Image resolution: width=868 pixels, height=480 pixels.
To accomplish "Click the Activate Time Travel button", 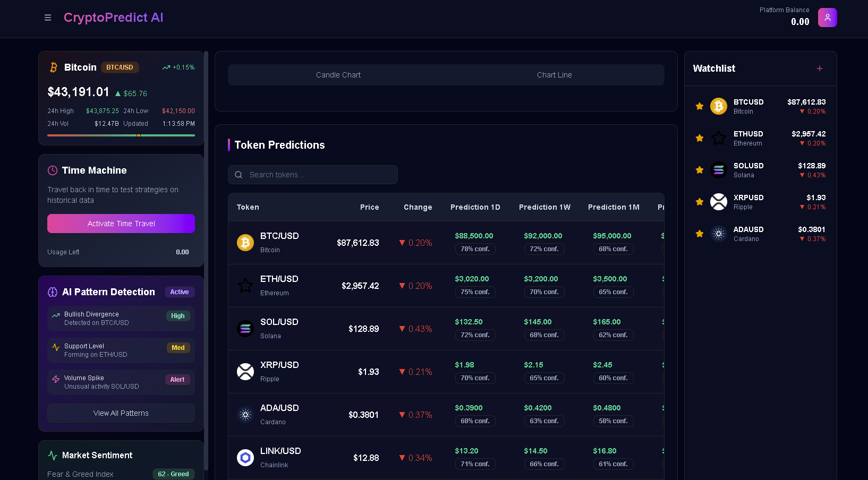I will click(x=121, y=224).
